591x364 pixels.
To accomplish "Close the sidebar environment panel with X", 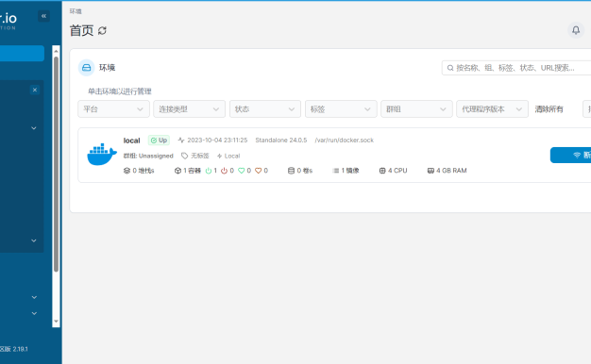I will click(35, 90).
